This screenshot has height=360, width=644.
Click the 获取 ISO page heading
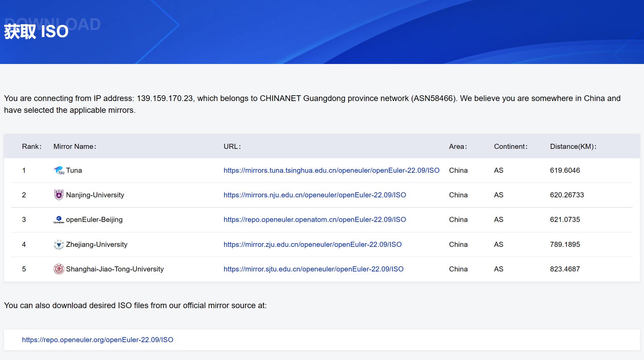[x=36, y=32]
